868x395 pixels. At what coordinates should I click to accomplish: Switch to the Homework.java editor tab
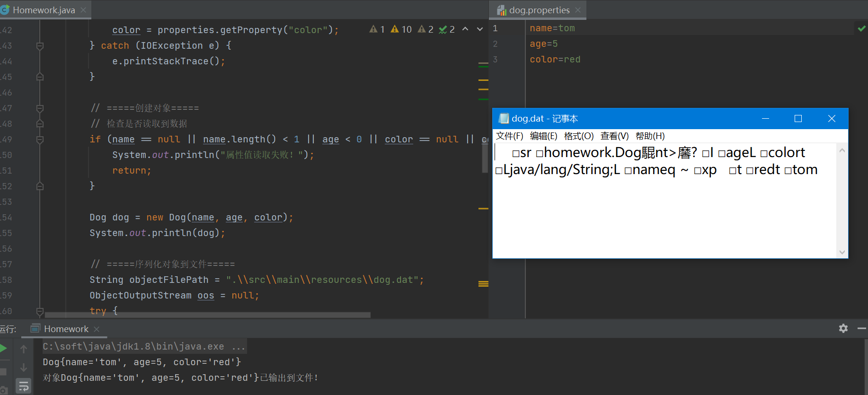pyautogui.click(x=44, y=10)
